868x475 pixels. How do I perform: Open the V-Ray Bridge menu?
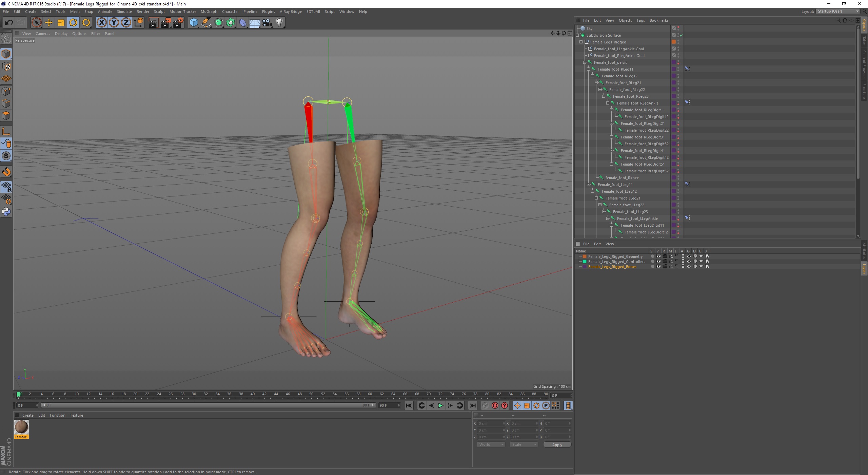[291, 12]
